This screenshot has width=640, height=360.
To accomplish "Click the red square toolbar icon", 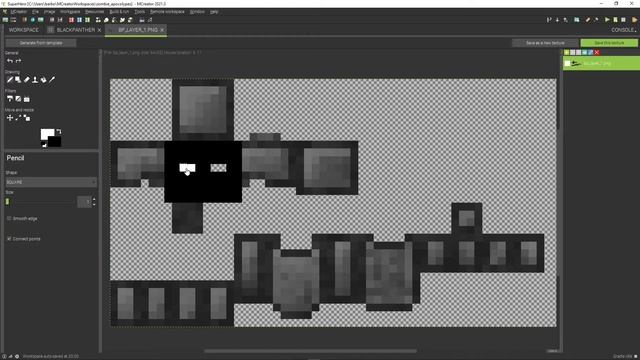I will click(x=71, y=20).
